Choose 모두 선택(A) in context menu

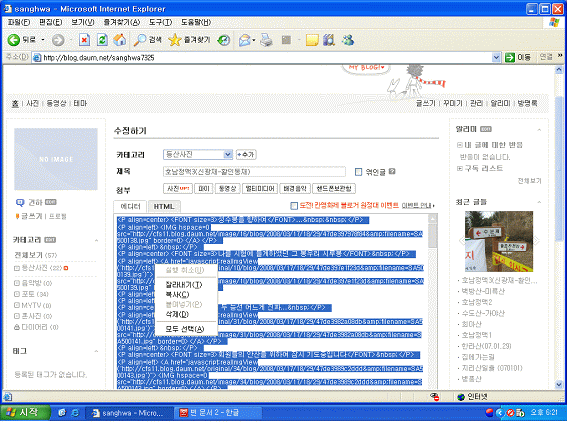[185, 329]
